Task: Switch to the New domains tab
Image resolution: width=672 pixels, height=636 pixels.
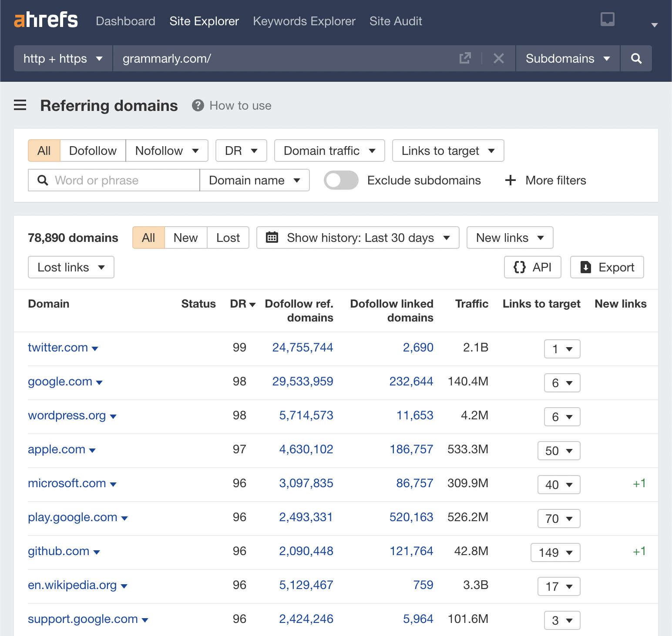Action: coord(185,238)
